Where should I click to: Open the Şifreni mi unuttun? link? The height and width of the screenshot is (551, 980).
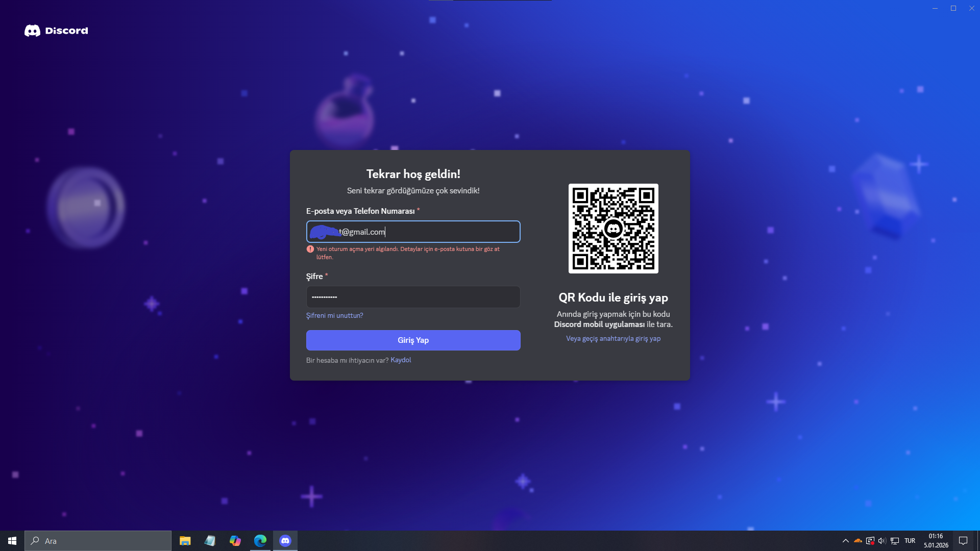coord(334,315)
